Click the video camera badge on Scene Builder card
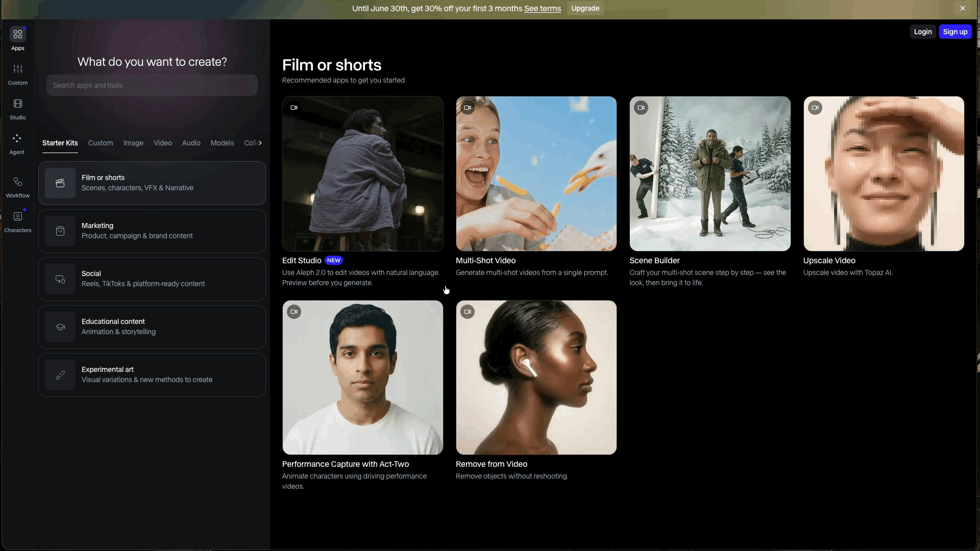 tap(641, 108)
